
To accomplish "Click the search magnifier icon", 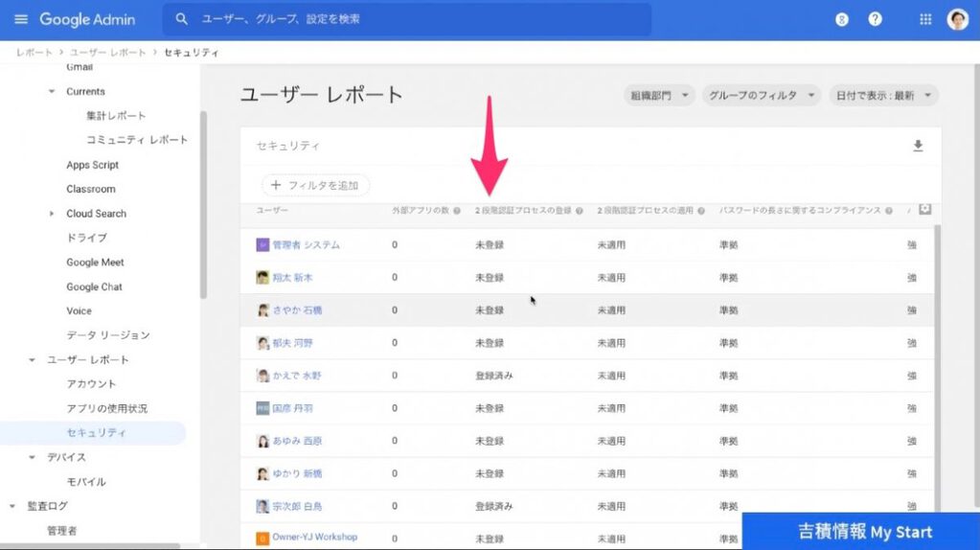I will coord(181,19).
